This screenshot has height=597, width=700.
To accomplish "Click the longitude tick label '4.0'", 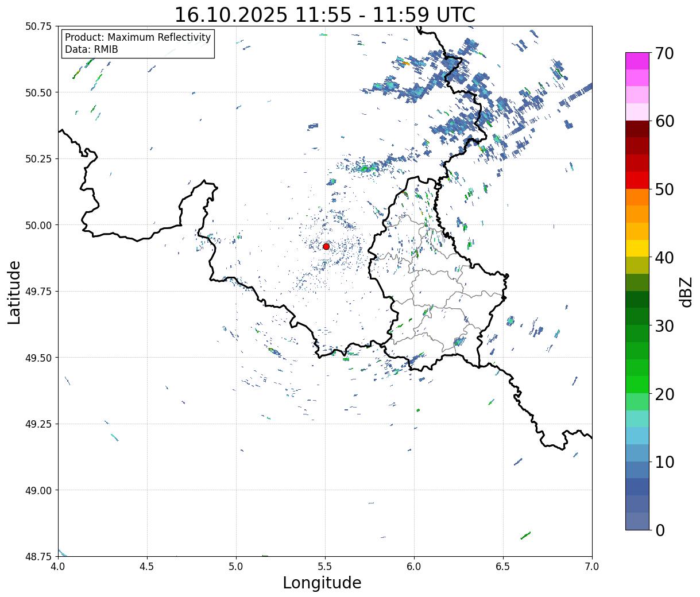I will point(58,566).
